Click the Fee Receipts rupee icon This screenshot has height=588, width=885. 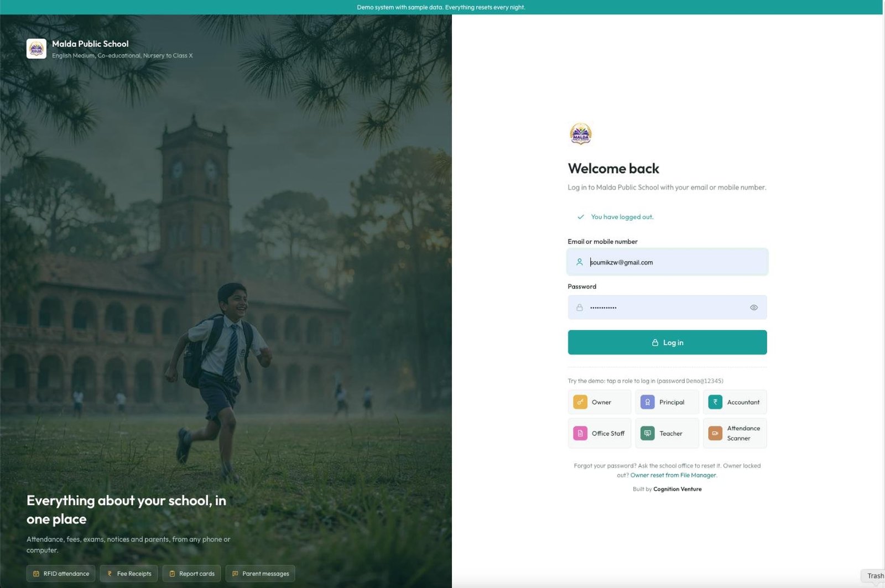(x=110, y=574)
